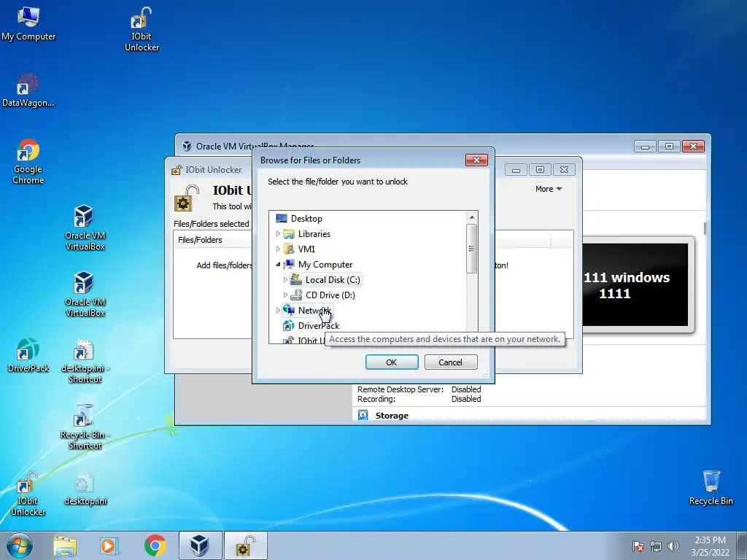Click the Storage section icon in VirtualBox
This screenshot has width=747, height=560.
(363, 415)
